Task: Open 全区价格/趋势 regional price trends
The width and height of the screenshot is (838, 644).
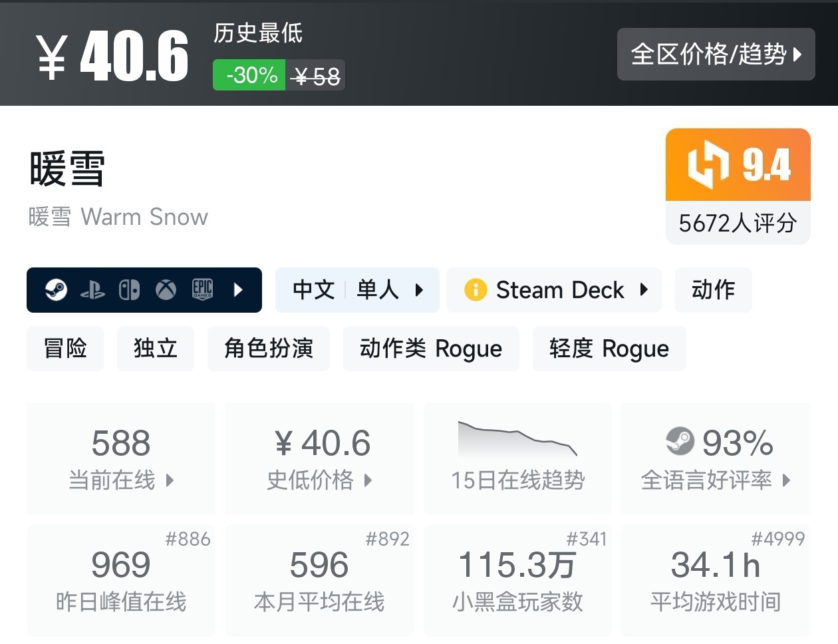Action: pyautogui.click(x=716, y=55)
